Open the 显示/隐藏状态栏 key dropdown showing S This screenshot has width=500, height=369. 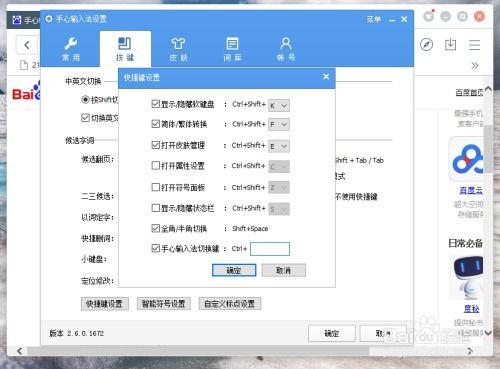279,209
